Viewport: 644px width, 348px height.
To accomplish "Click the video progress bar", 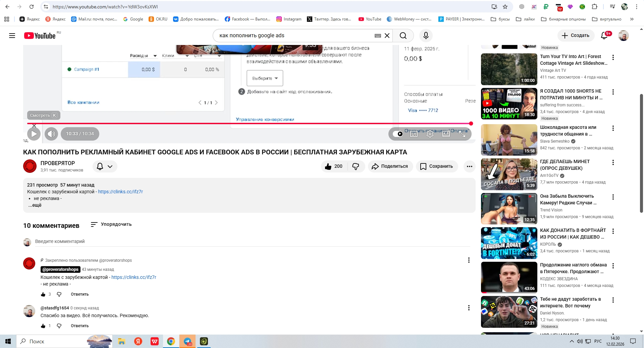I will [x=250, y=123].
